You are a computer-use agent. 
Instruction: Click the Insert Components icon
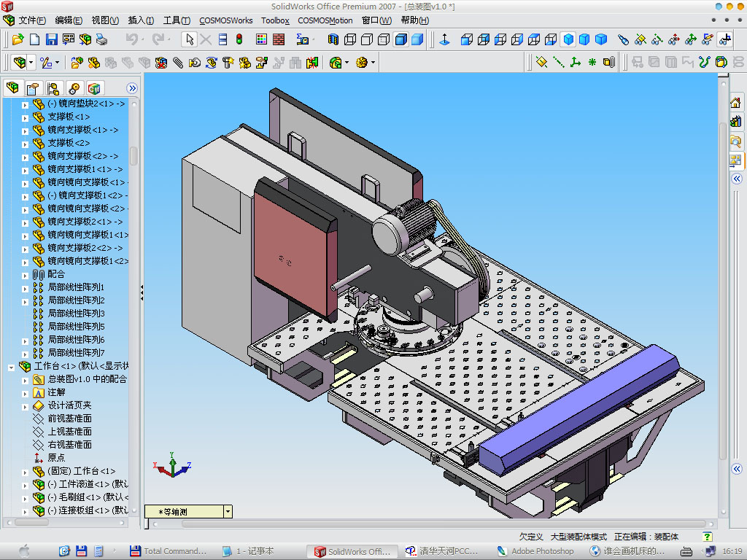coord(77,63)
